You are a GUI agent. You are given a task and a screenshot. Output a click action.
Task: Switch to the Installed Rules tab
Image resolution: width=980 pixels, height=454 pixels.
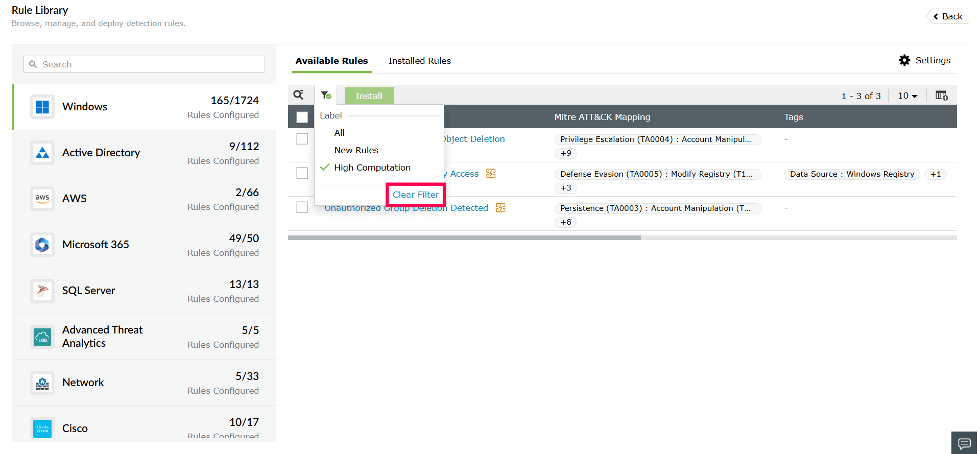click(x=420, y=61)
